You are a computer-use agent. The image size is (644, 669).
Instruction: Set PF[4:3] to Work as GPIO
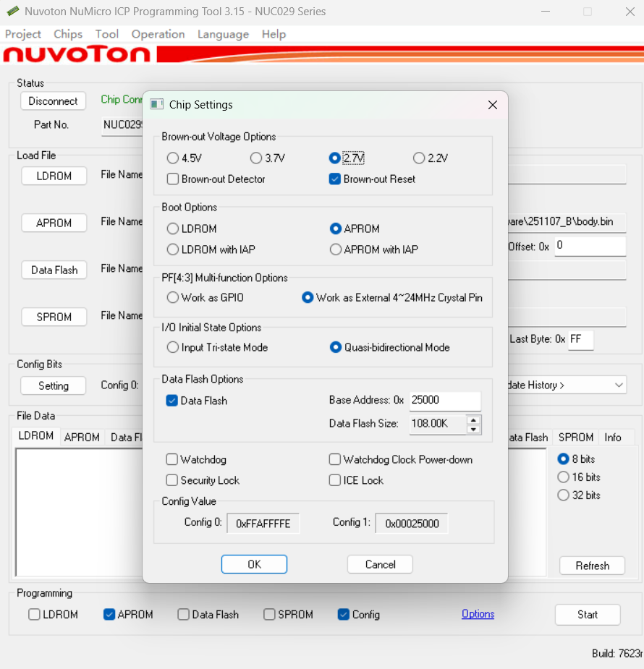point(173,297)
